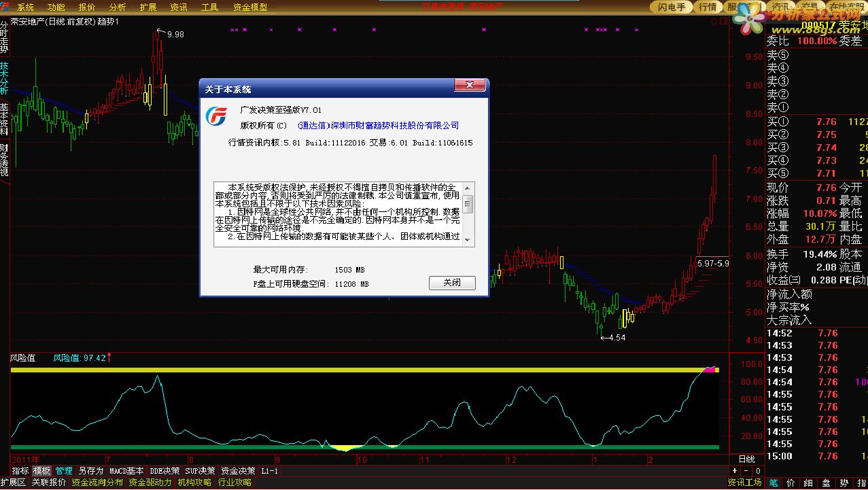Click chart title 荣安地产(日线.前复权)趋势1
This screenshot has width=868, height=490.
click(65, 22)
